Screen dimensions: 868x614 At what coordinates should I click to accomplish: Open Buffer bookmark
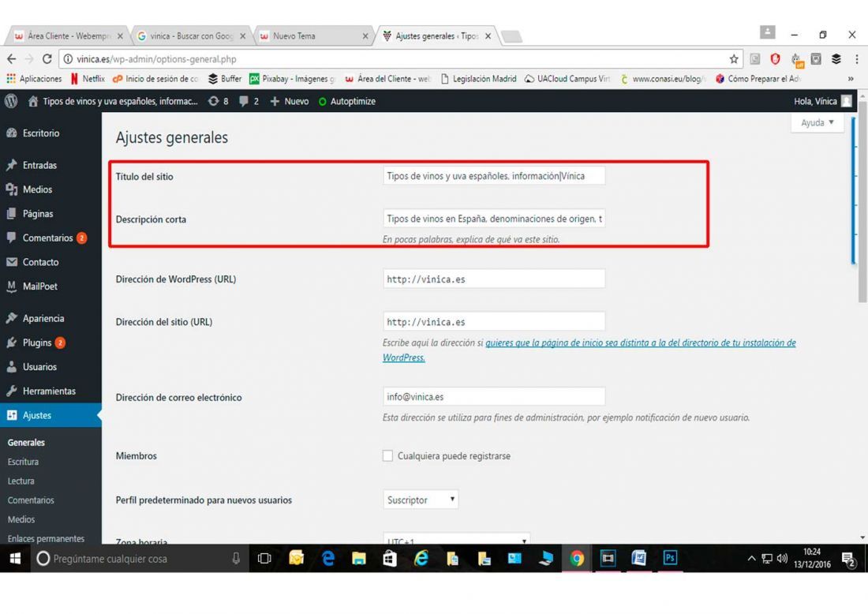pyautogui.click(x=225, y=79)
